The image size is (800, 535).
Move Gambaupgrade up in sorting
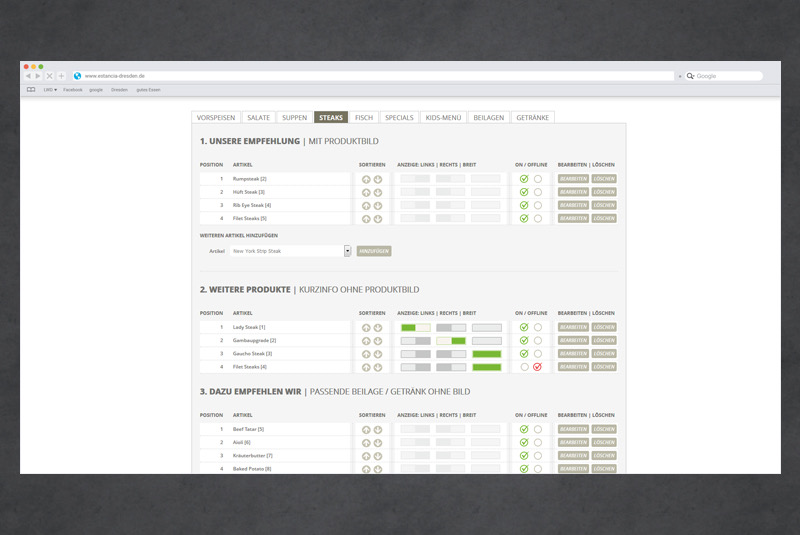tap(366, 341)
